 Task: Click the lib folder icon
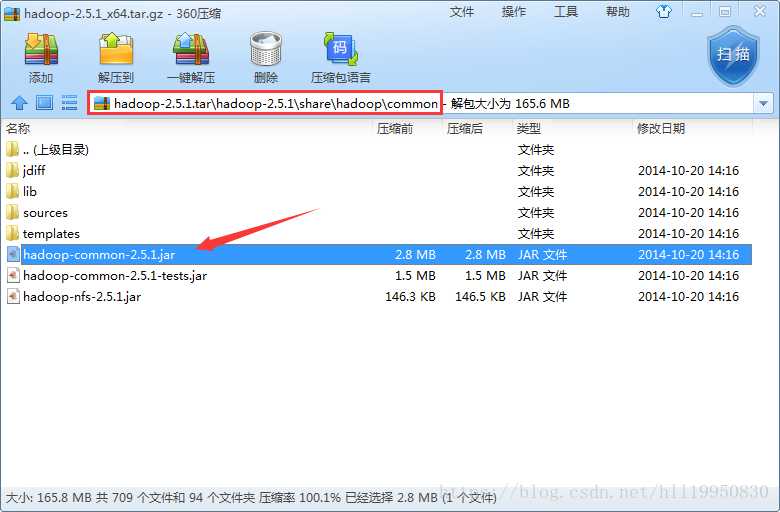pyautogui.click(x=12, y=192)
